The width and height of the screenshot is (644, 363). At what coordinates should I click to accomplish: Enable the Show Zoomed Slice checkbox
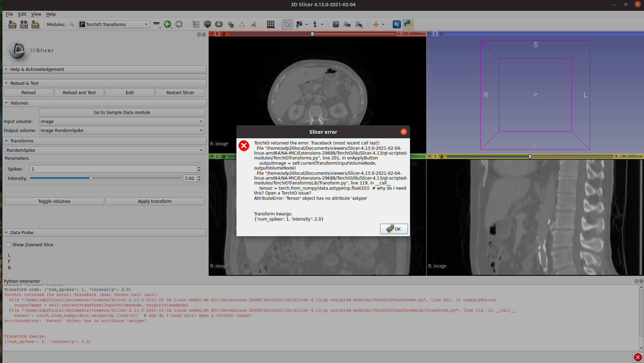[8, 245]
